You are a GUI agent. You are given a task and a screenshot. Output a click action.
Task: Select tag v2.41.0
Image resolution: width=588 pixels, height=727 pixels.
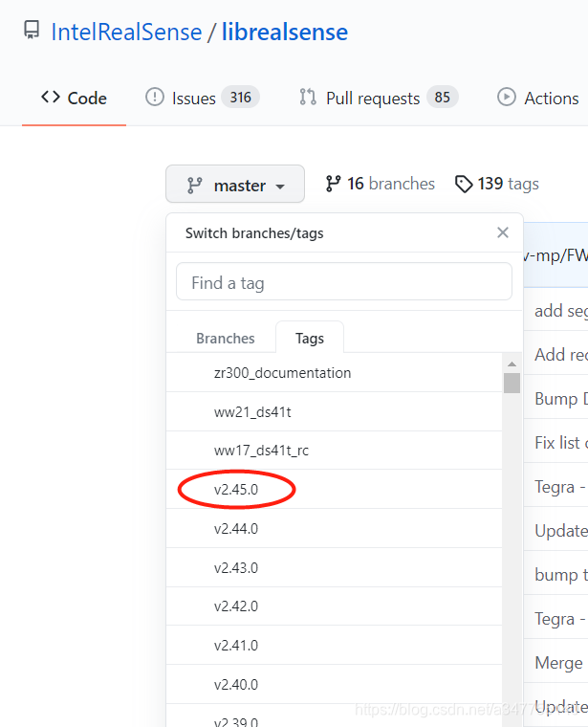[334, 645]
